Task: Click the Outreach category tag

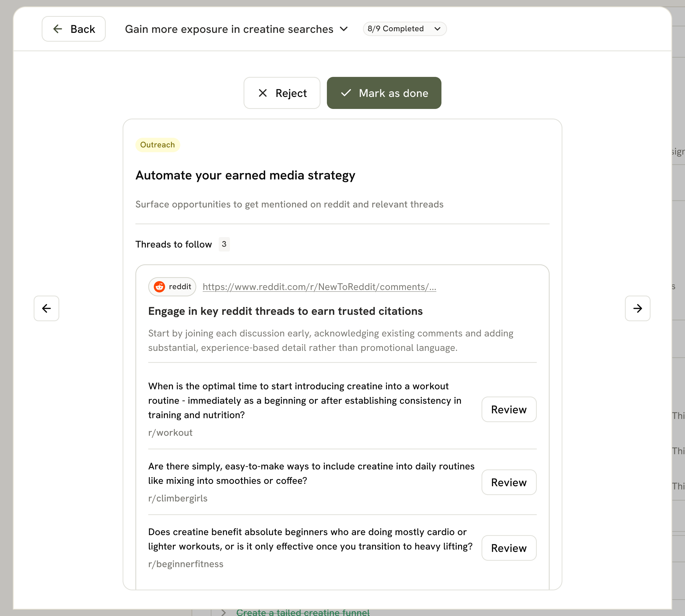Action: (x=157, y=145)
